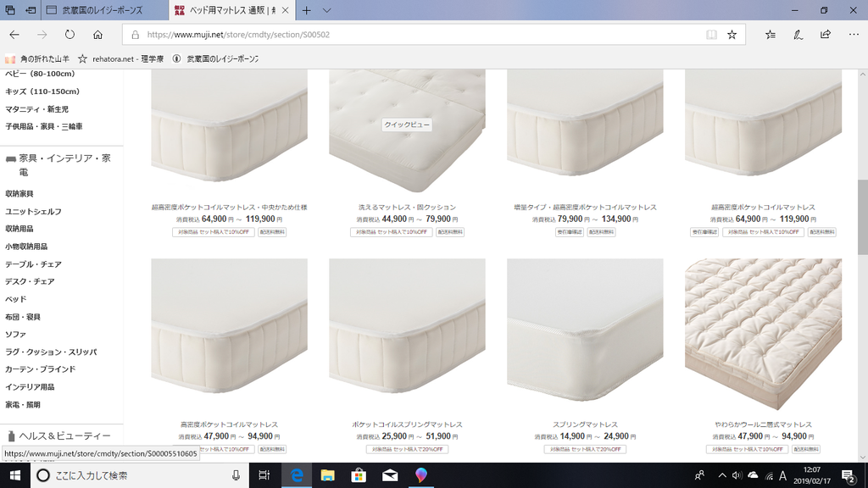Share this page

(x=826, y=34)
